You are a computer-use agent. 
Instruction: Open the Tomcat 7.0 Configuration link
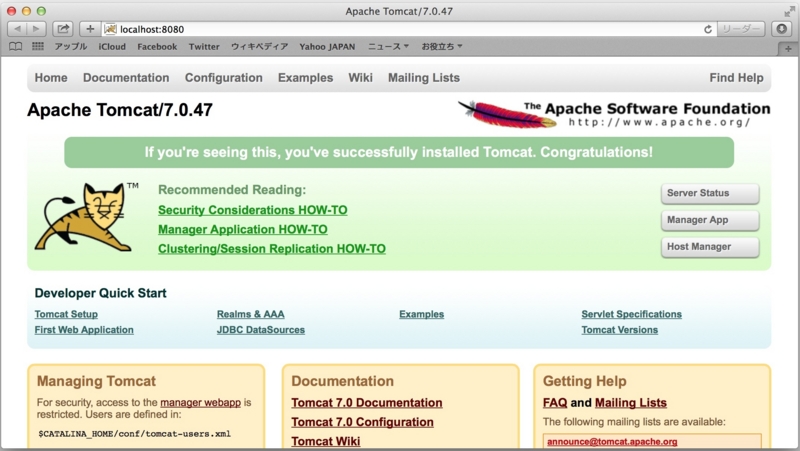point(362,422)
